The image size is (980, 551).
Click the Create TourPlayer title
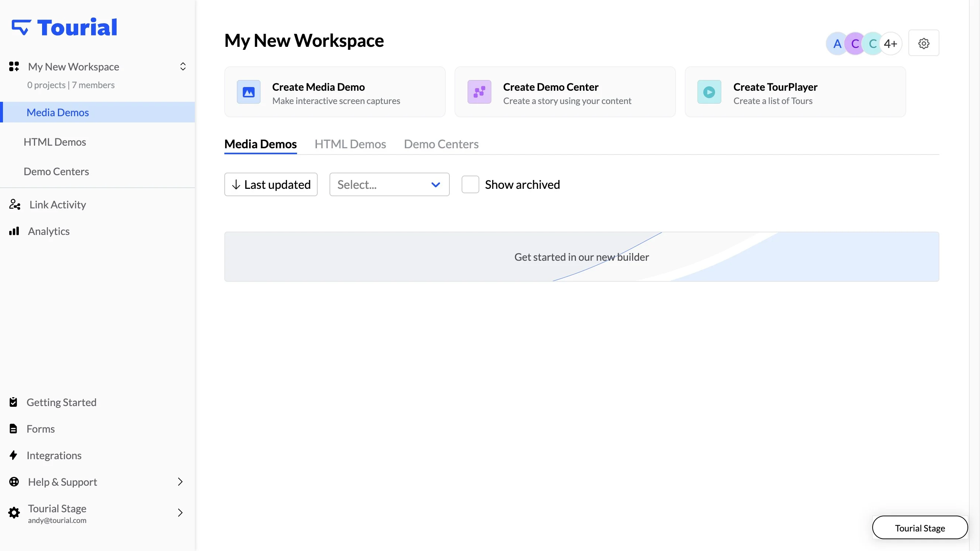pos(775,87)
